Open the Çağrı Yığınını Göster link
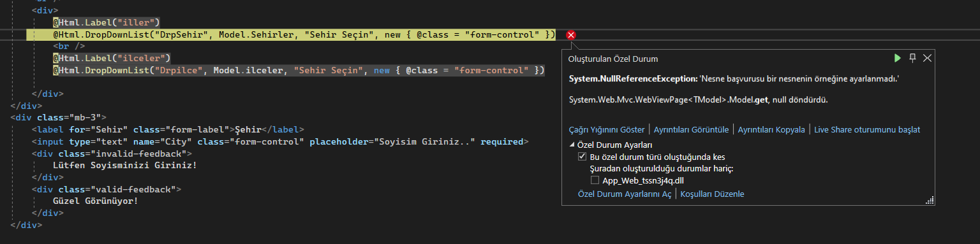The width and height of the screenshot is (980, 244). coord(607,129)
